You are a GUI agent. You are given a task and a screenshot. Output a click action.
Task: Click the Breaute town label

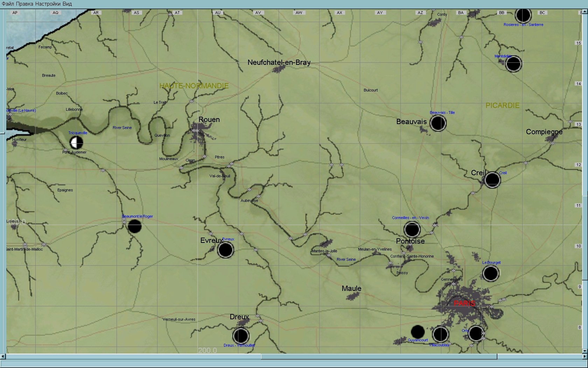[49, 75]
